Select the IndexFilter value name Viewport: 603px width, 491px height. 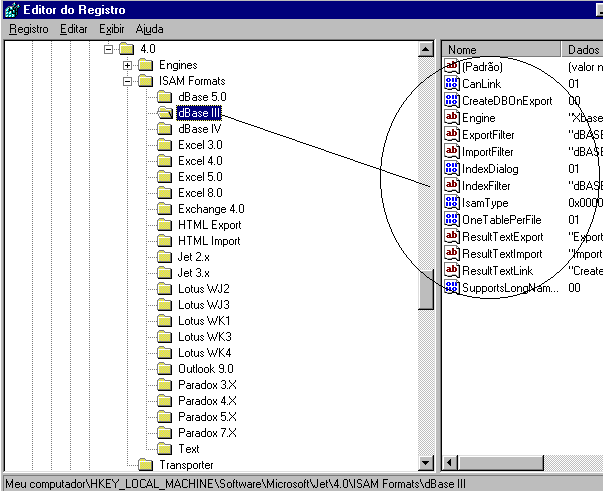click(486, 186)
